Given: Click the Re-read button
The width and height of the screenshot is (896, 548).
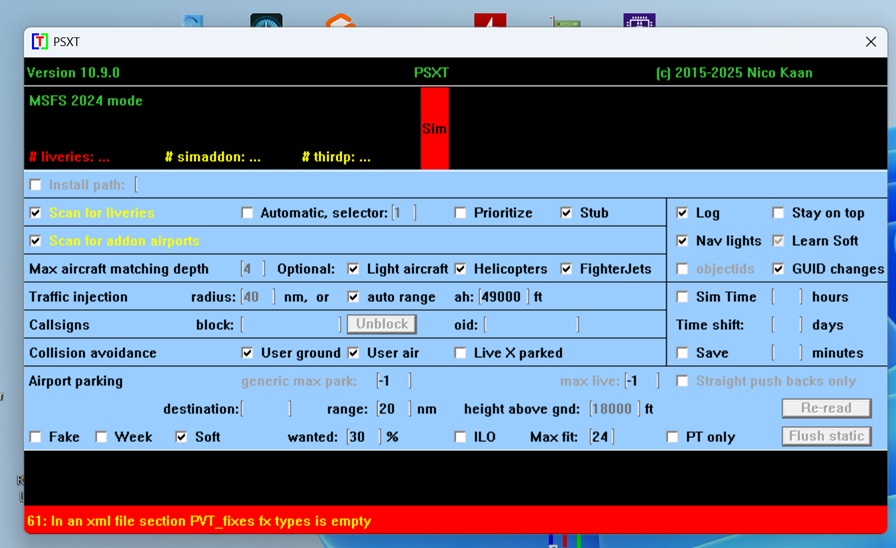Looking at the screenshot, I should [x=826, y=408].
